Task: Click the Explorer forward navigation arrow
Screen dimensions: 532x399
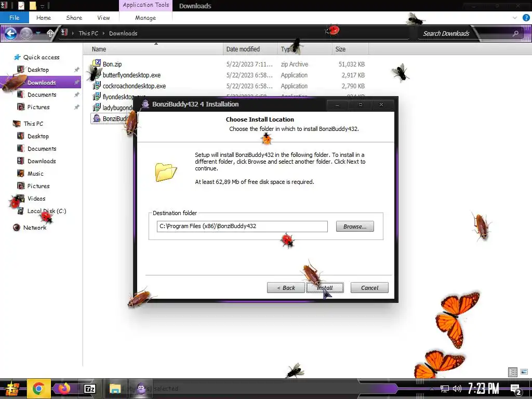Action: click(x=26, y=33)
